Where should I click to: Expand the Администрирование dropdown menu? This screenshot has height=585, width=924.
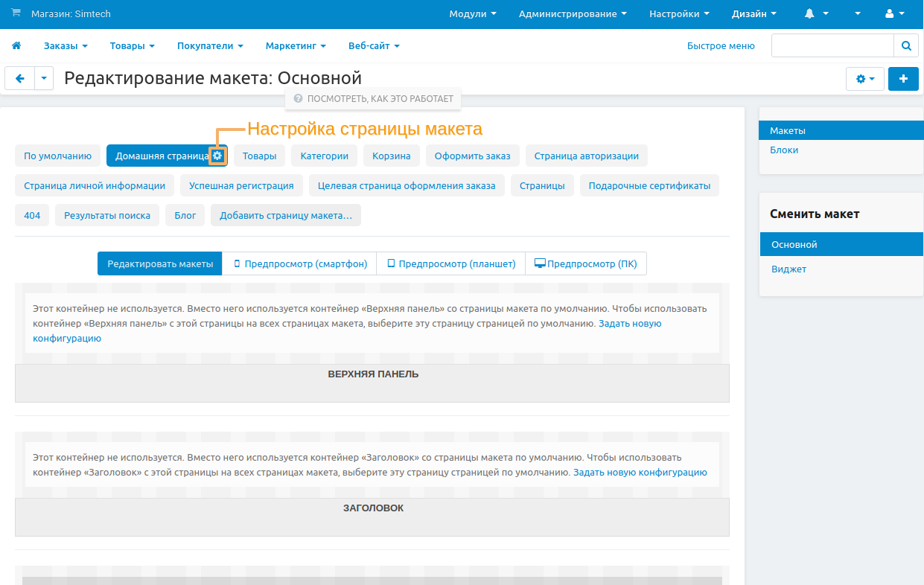(x=572, y=14)
